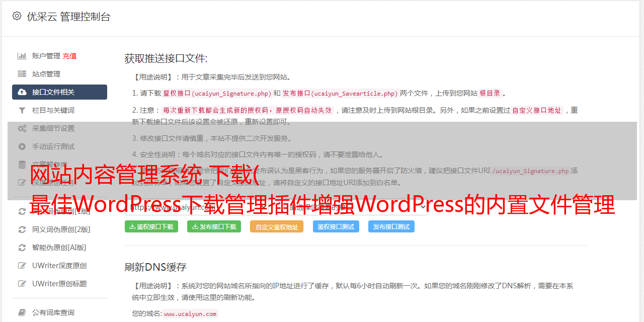Click the download icon on 发布接口下载 button
644x322 pixels.
tap(195, 226)
